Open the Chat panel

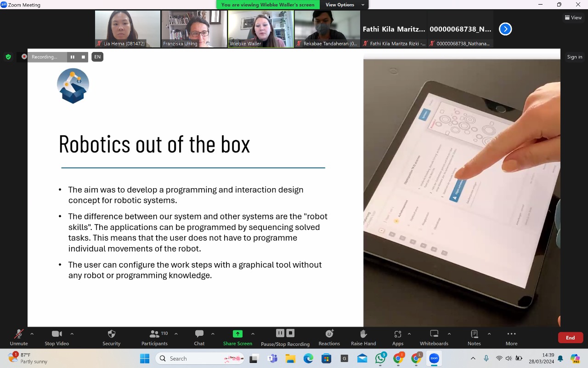pyautogui.click(x=199, y=337)
